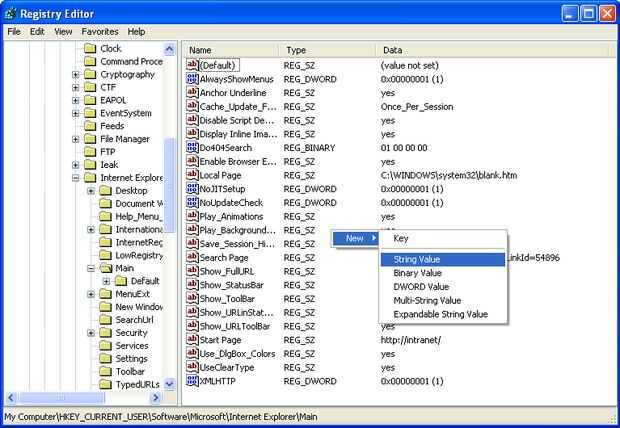620x428 pixels.
Task: Expand the EAPOL tree node
Action: (76, 100)
